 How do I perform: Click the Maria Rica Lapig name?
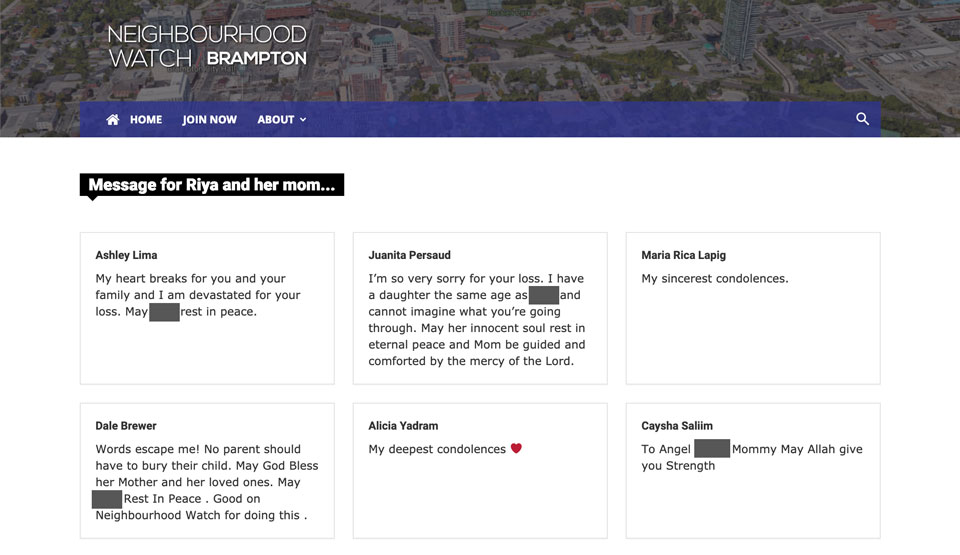click(683, 255)
